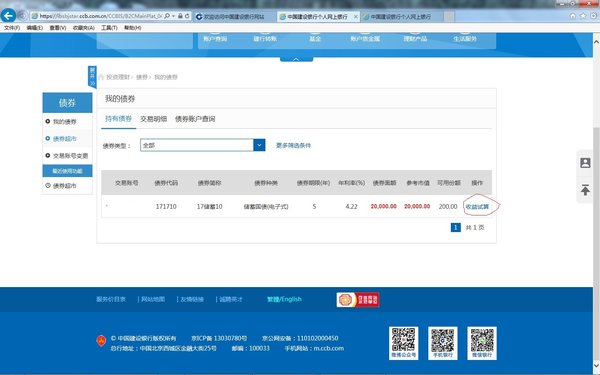Screen dimensions: 600x375
Task: Click the back-to-top arrow icon
Action: coord(585,190)
